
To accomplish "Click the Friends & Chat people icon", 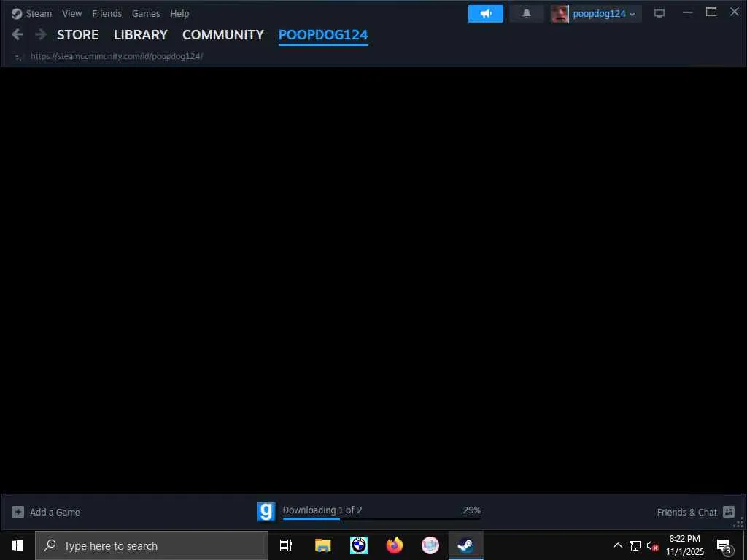I will coord(729,512).
